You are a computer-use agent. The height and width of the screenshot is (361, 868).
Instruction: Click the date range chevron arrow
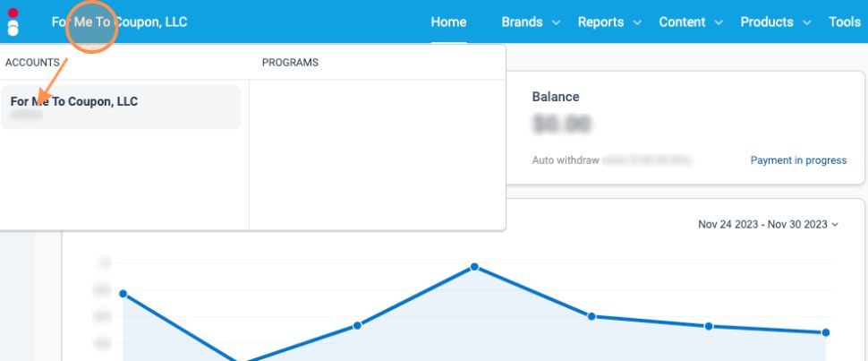point(836,225)
